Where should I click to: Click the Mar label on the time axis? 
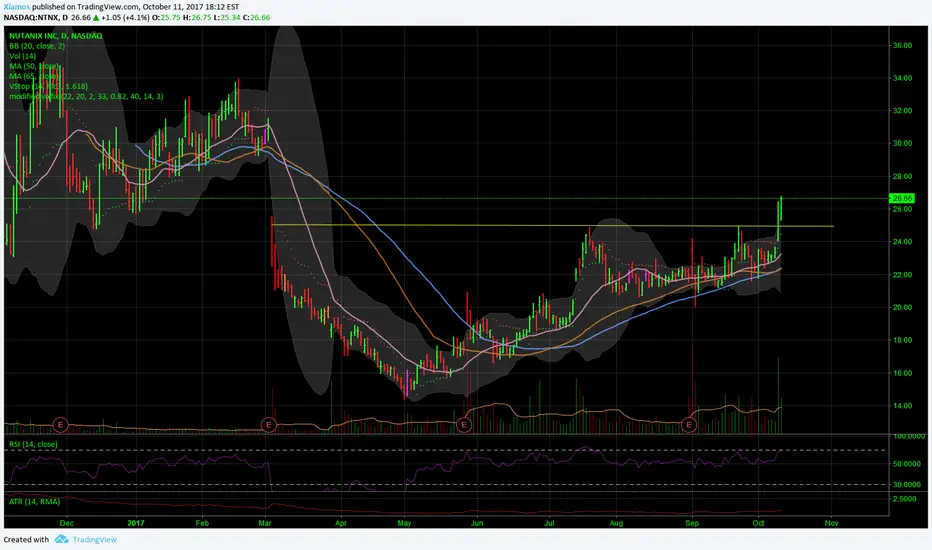click(x=265, y=523)
